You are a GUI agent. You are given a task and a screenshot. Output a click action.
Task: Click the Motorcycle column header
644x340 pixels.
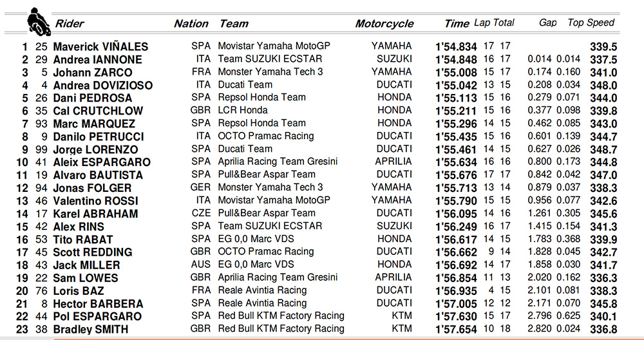point(384,24)
